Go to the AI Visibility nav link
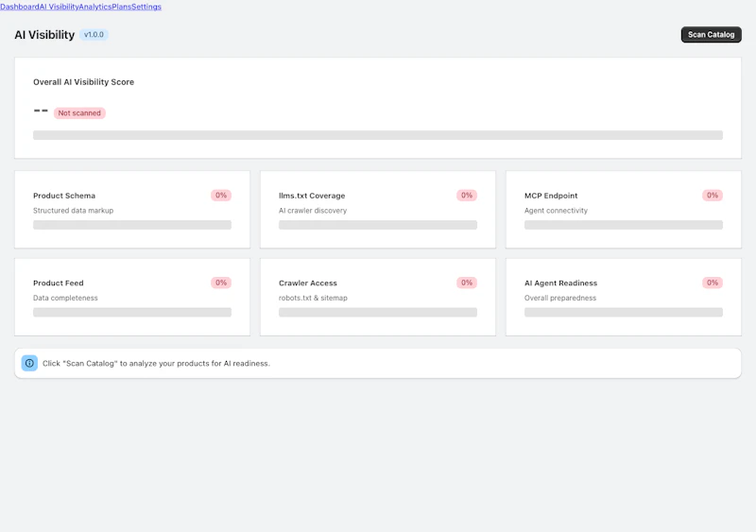 (x=60, y=7)
